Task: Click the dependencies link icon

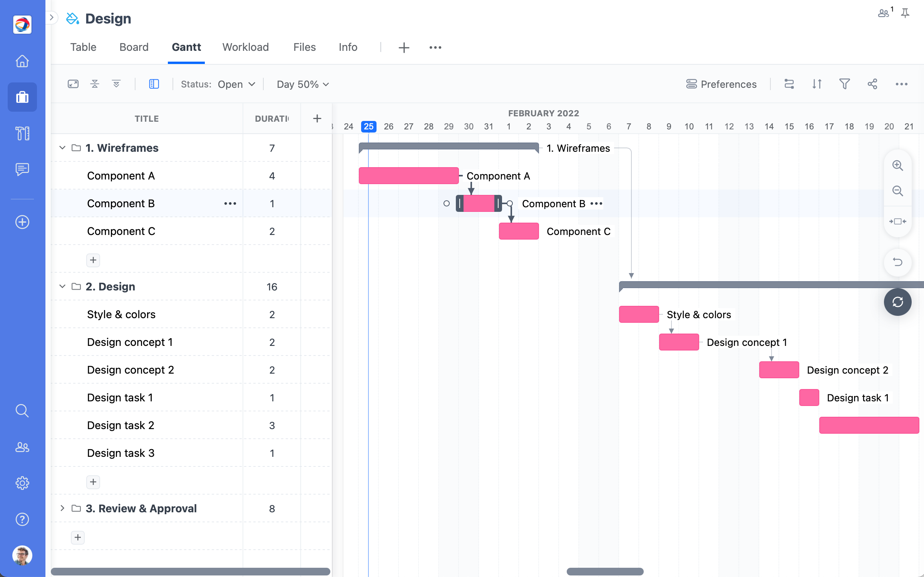Action: pos(789,84)
